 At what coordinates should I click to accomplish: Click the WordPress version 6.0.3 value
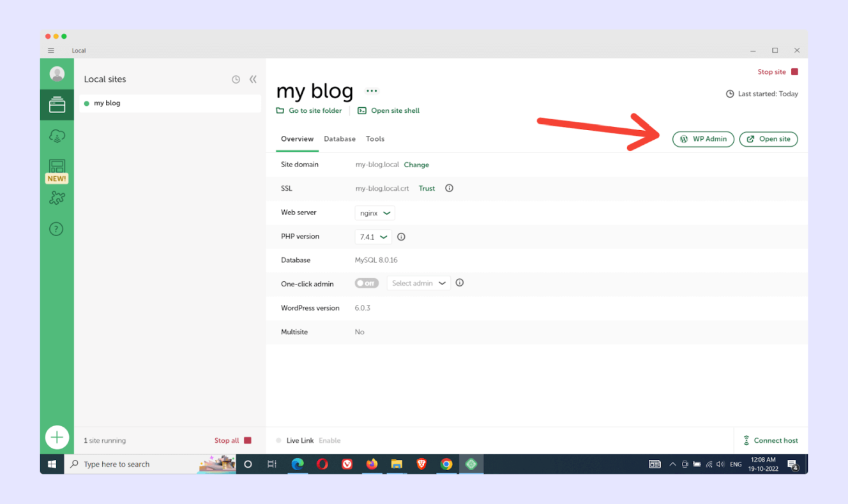coord(363,308)
